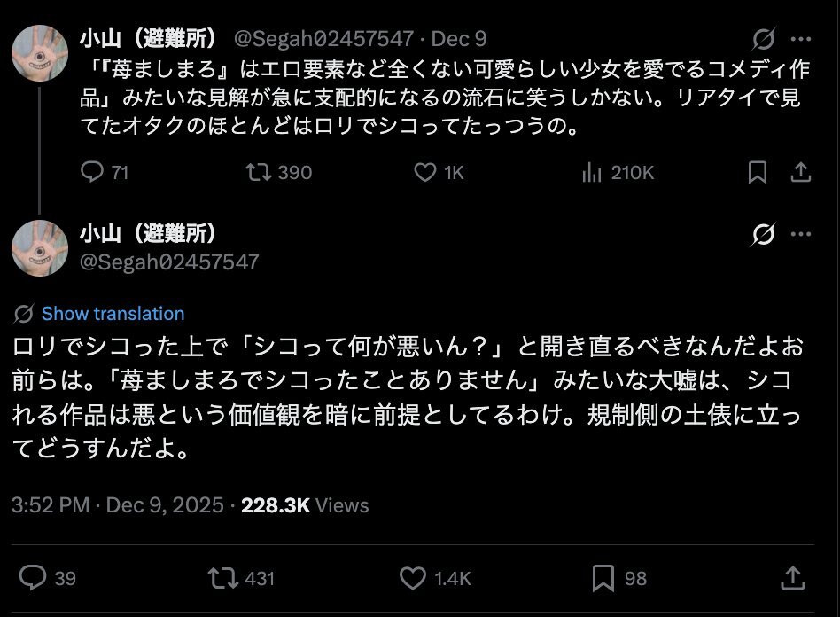Share the first tweet

800,172
